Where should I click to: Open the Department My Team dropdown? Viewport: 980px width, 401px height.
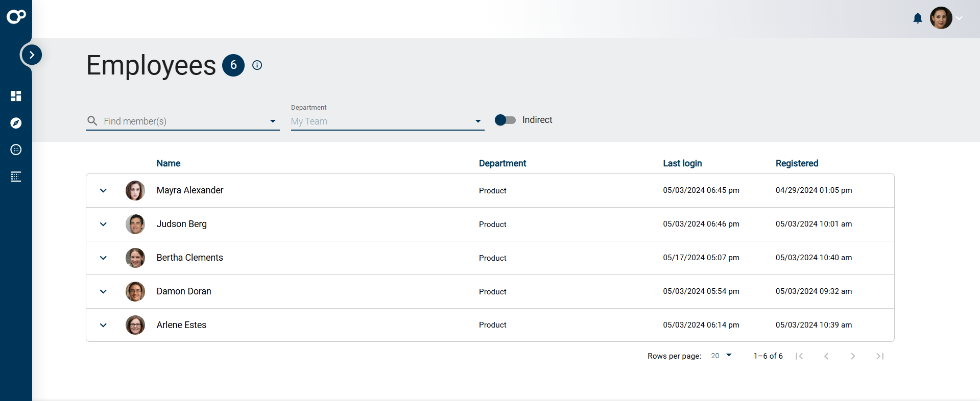(x=387, y=121)
